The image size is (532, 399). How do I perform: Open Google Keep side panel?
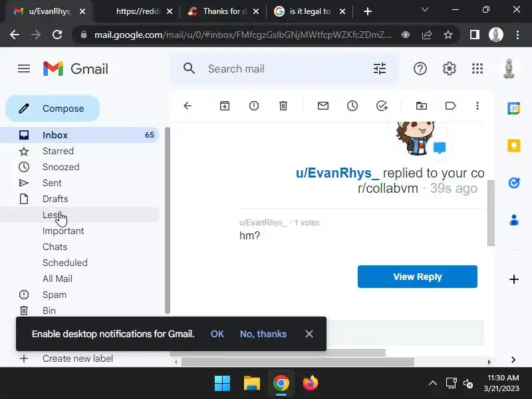[x=514, y=146]
